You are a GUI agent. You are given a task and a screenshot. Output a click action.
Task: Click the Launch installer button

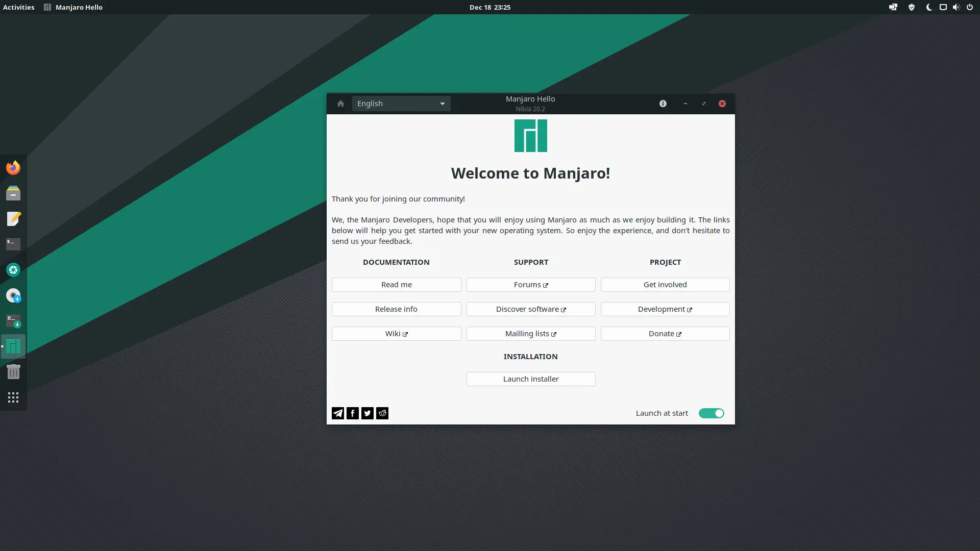click(x=530, y=378)
